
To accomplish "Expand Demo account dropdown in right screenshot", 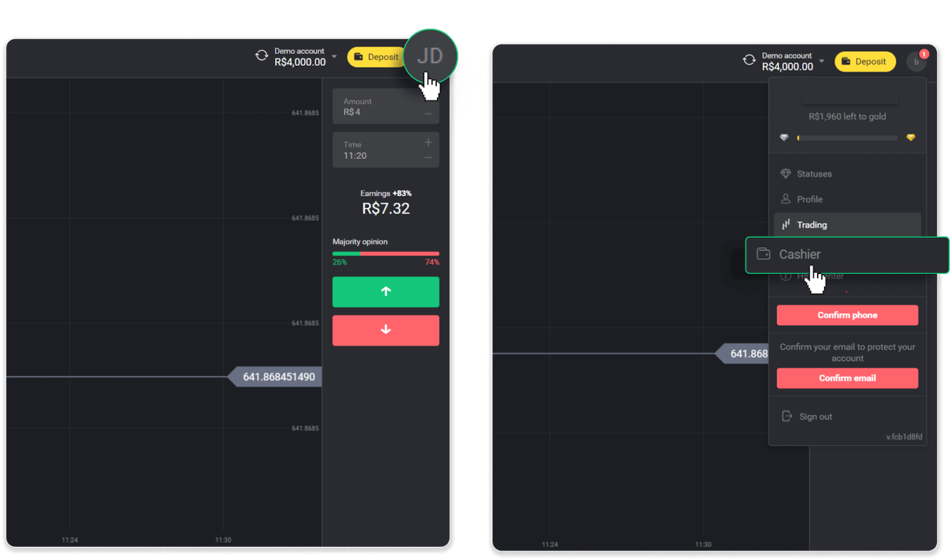I will tap(822, 61).
